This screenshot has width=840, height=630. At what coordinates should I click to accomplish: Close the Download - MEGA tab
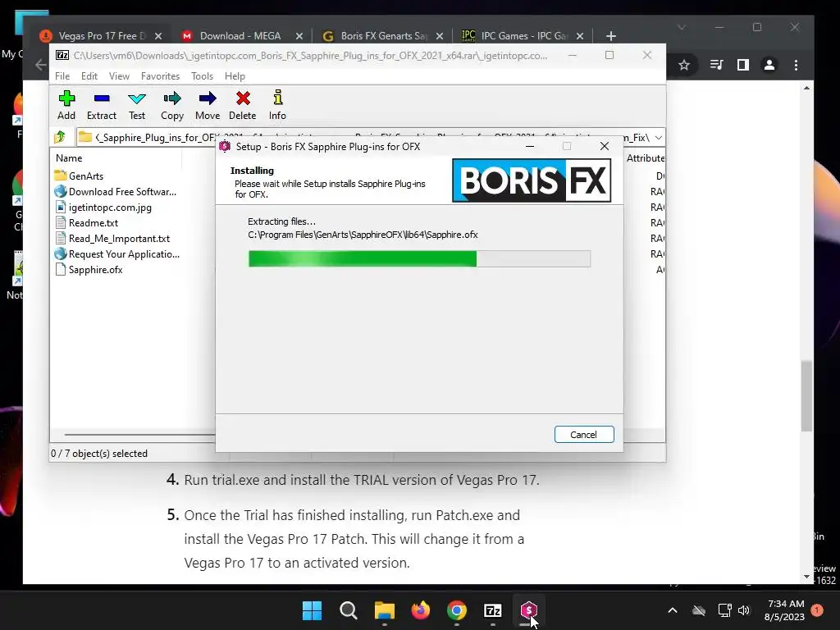[299, 36]
